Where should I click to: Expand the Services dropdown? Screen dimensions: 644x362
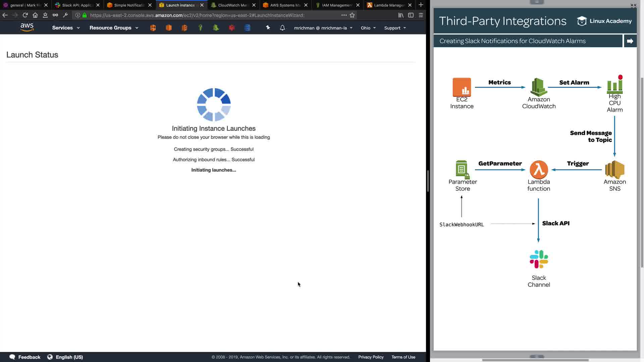pos(66,28)
